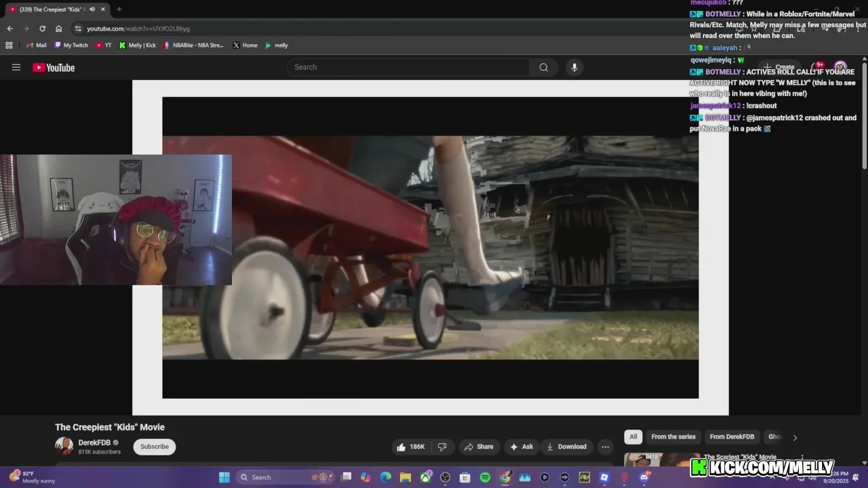Image resolution: width=868 pixels, height=488 pixels.
Task: Dislike the video
Action: coord(442,447)
